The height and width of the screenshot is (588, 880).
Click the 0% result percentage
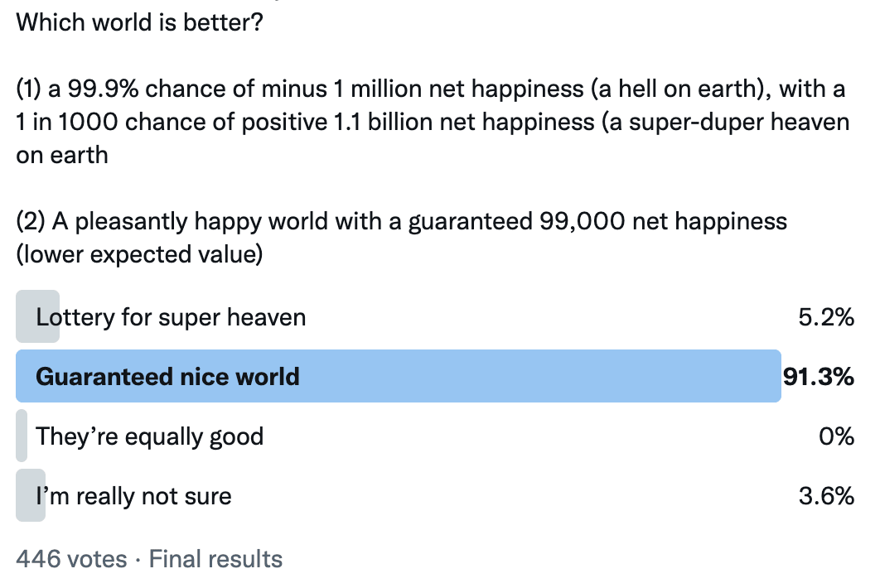(x=836, y=436)
